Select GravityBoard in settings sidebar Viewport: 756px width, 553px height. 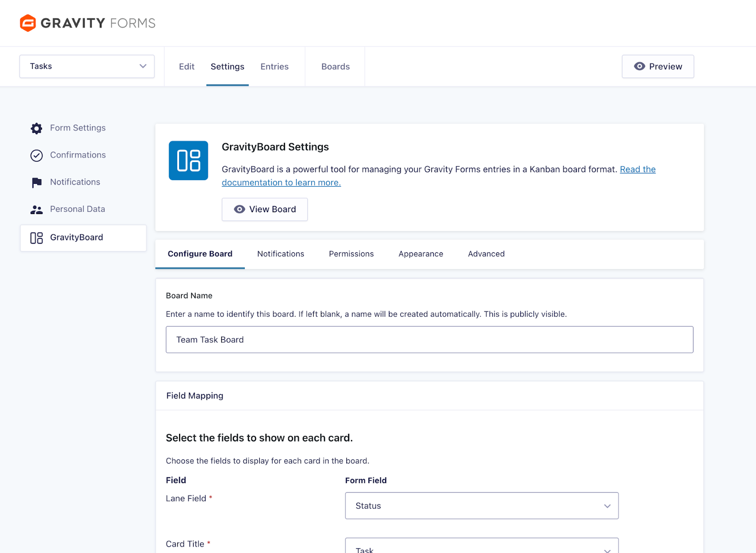(x=83, y=238)
